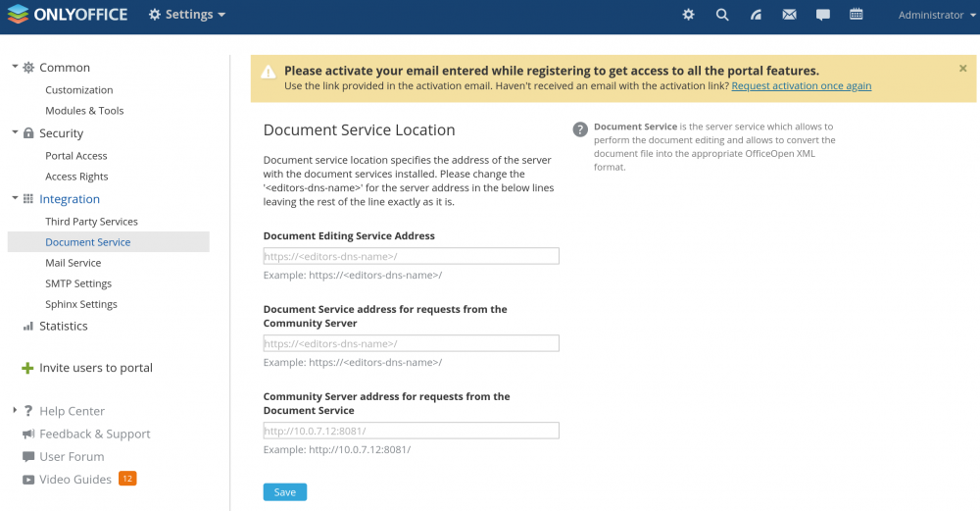Select Document Service menu item
Screen dimensions: 980x511
coord(108,242)
